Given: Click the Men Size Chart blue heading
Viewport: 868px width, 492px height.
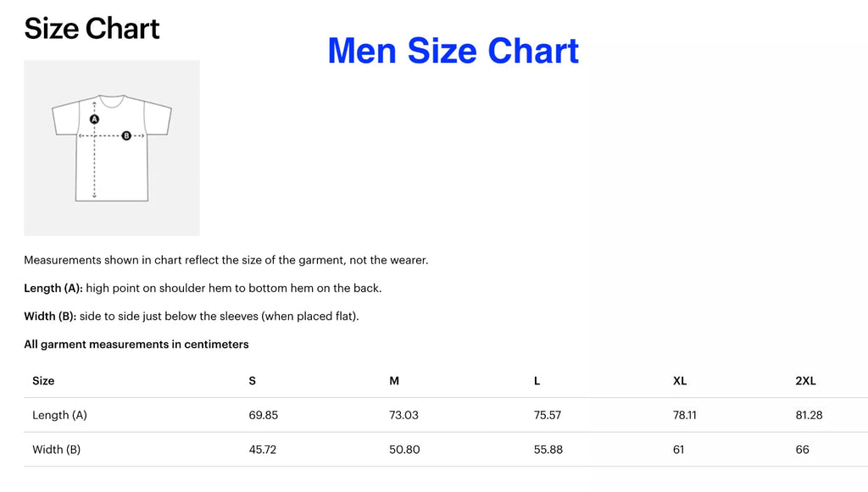Looking at the screenshot, I should coord(453,50).
